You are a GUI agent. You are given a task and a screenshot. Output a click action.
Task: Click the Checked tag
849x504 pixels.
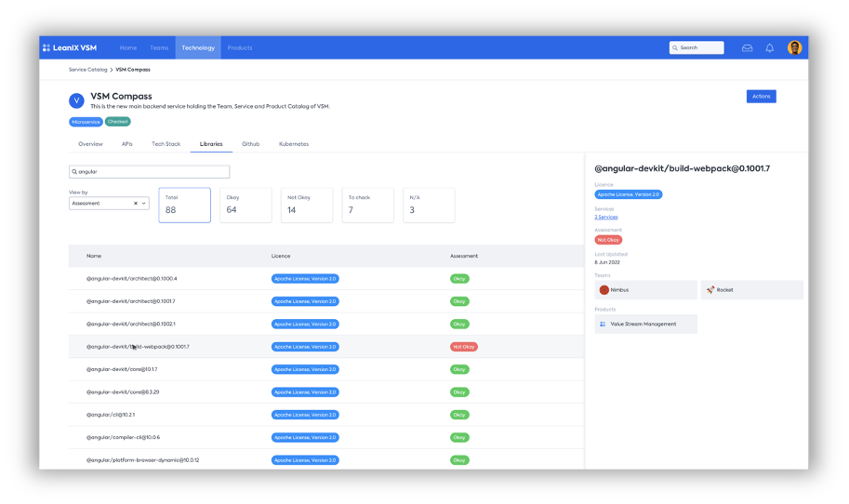click(x=117, y=122)
